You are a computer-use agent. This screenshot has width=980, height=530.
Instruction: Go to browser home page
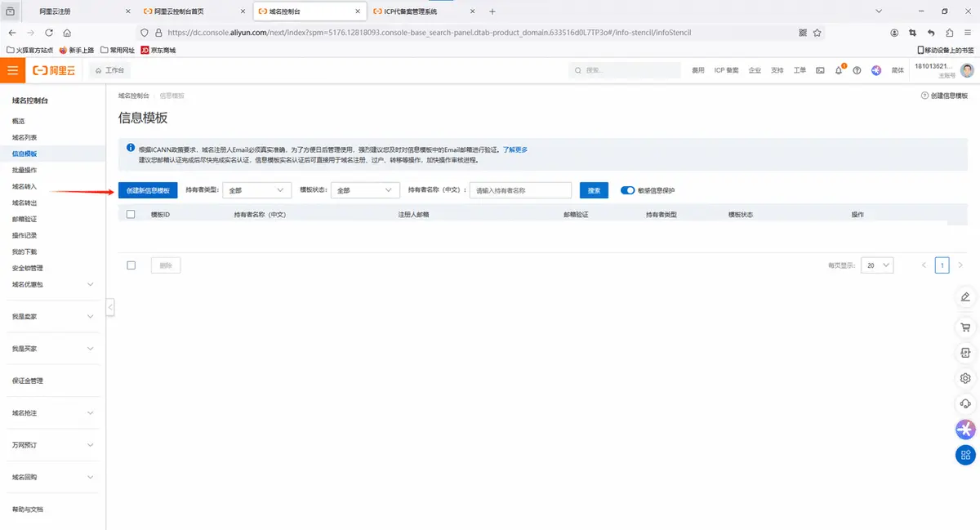(67, 33)
